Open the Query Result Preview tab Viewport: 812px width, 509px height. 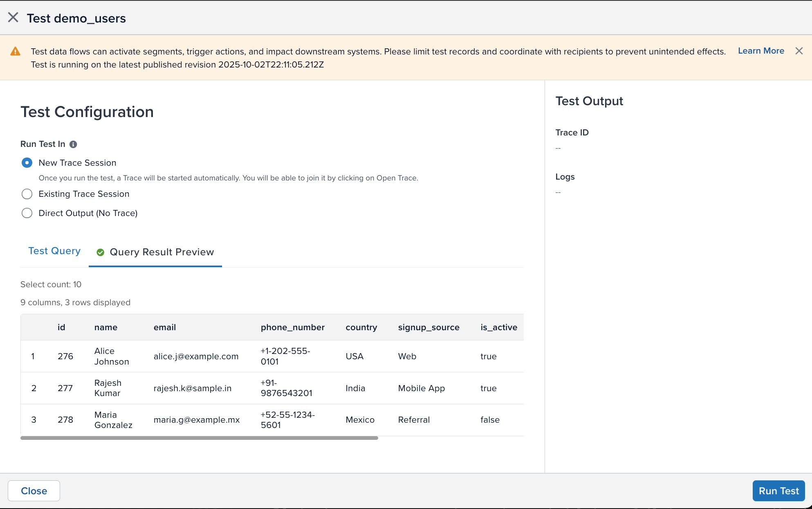tap(162, 252)
